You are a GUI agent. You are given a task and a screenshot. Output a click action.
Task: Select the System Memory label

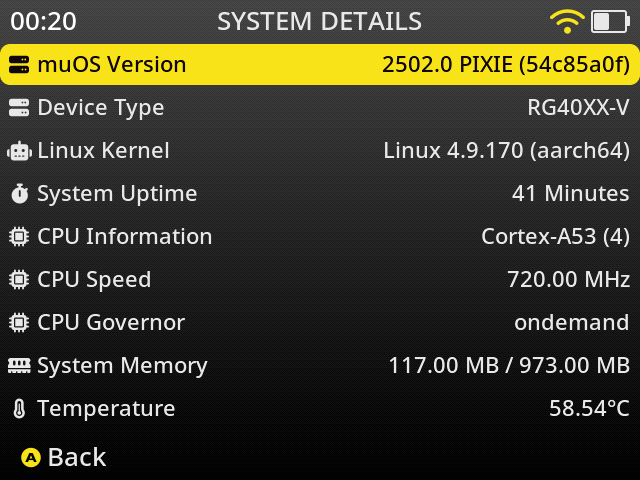pyautogui.click(x=122, y=366)
